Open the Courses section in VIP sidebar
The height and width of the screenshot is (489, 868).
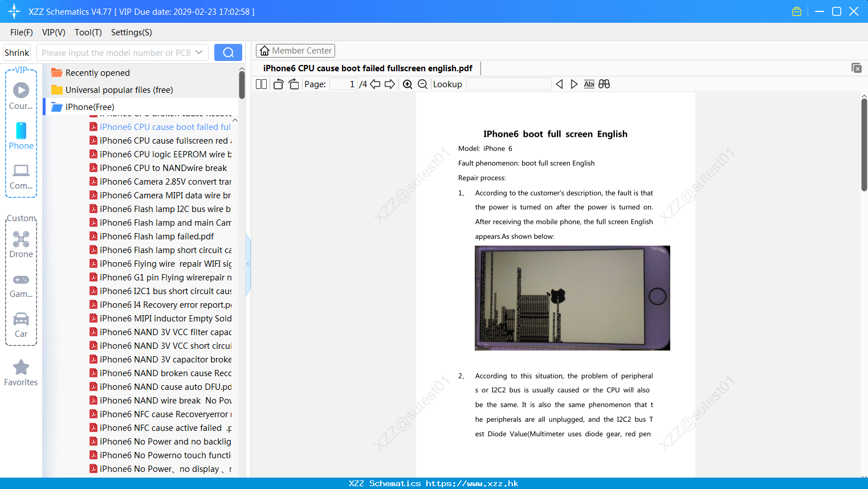point(21,96)
